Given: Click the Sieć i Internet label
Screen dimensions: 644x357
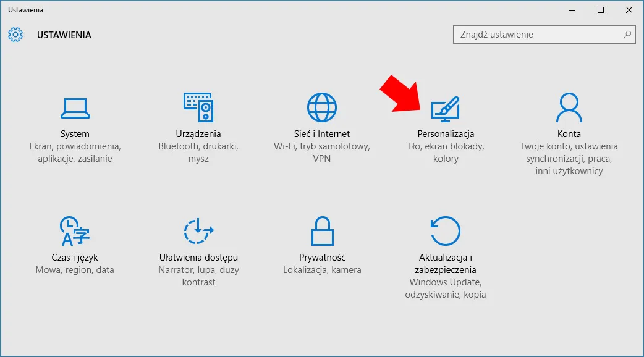Looking at the screenshot, I should point(322,134).
